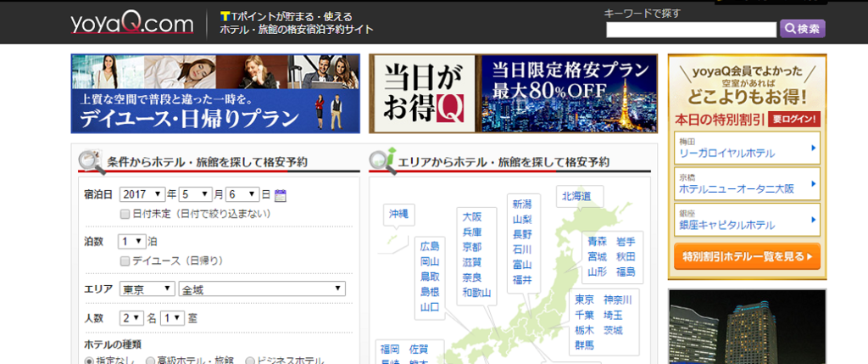The image size is (868, 364).
Task: Open the 銀座キャピタルホテル link
Action: (726, 225)
